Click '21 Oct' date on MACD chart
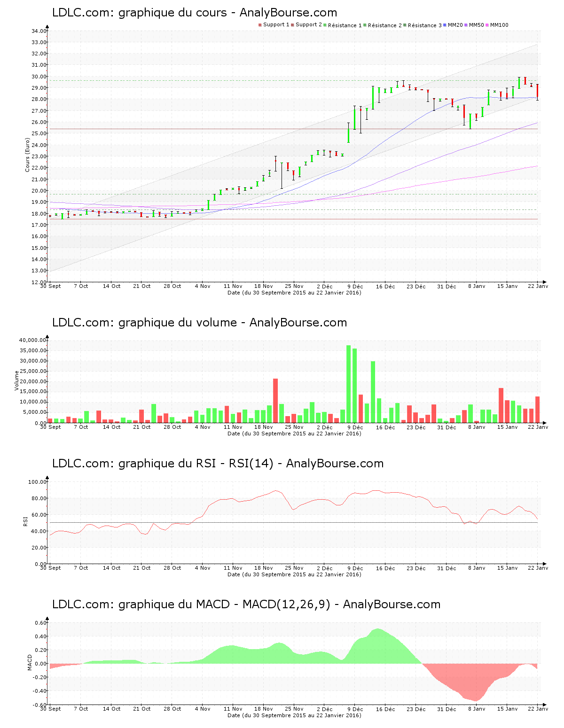 pos(141,709)
